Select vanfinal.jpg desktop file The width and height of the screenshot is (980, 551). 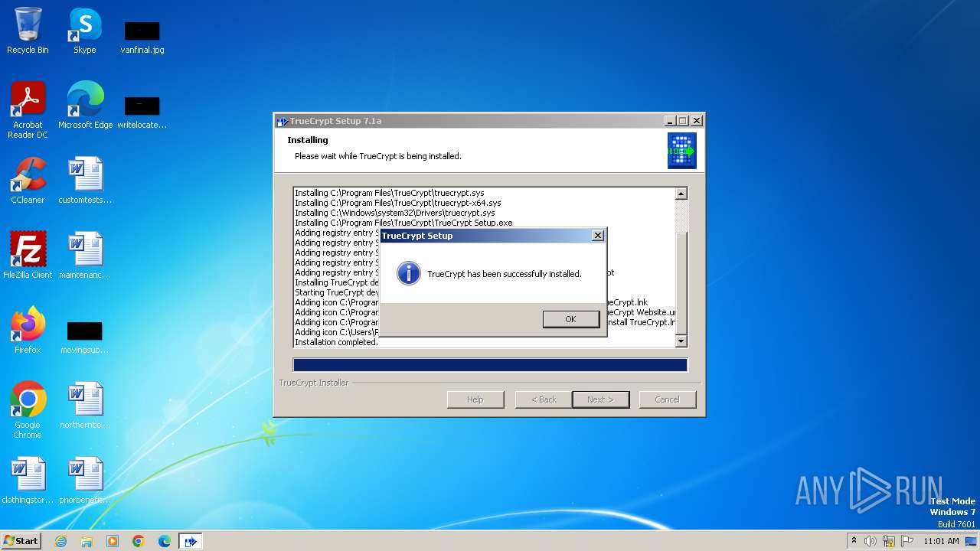[142, 37]
